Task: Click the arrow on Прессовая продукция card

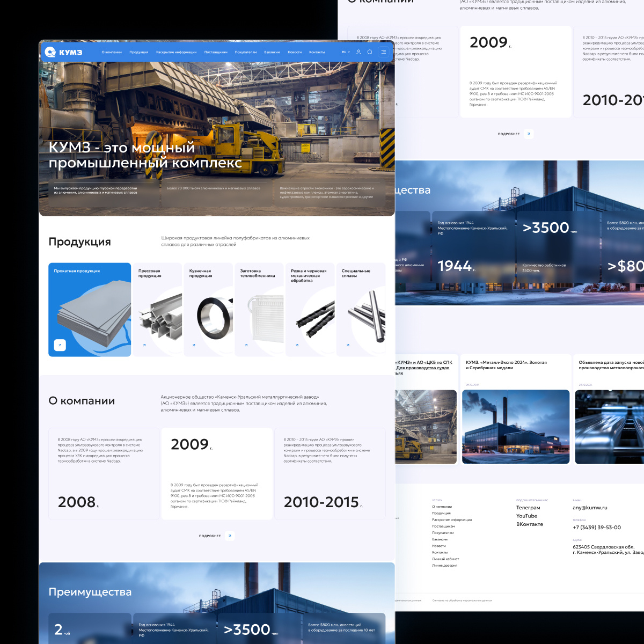Action: 144,345
